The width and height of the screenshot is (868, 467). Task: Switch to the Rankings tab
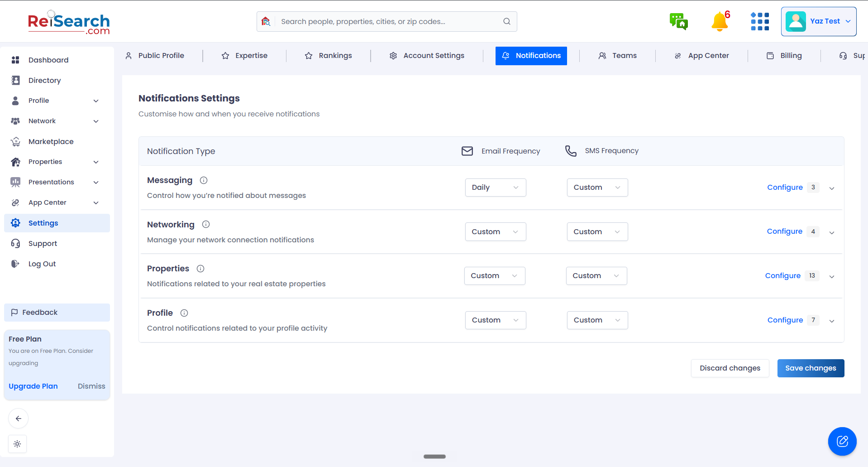329,56
